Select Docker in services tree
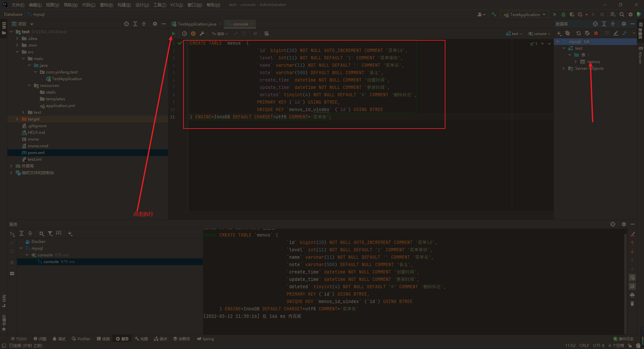 coord(38,242)
